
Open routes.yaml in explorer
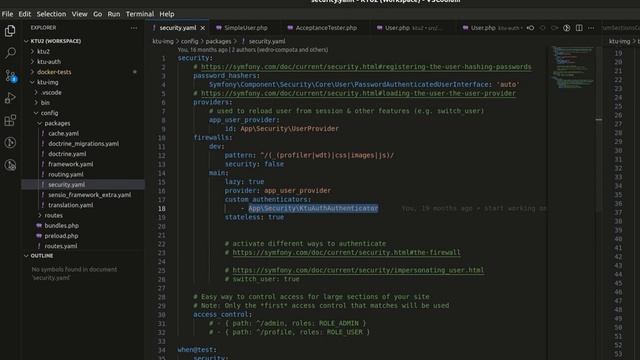tap(60, 246)
